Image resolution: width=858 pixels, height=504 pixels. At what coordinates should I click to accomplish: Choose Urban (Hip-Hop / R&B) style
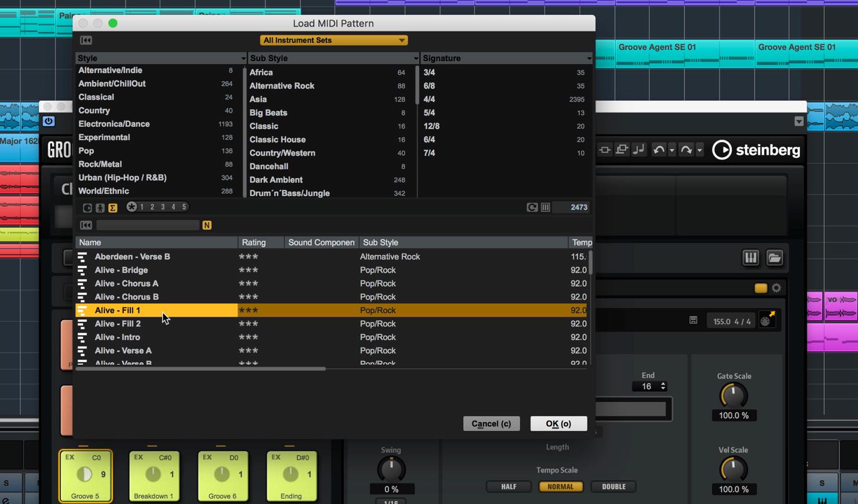pos(155,177)
